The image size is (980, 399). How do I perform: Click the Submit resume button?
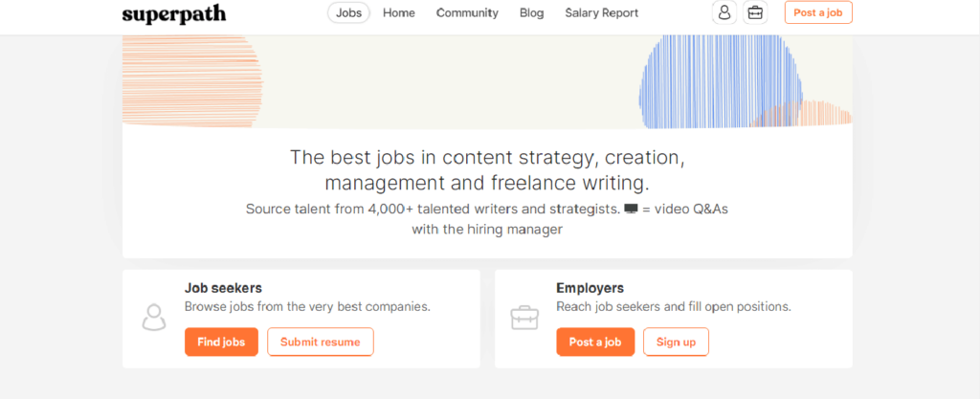click(320, 342)
